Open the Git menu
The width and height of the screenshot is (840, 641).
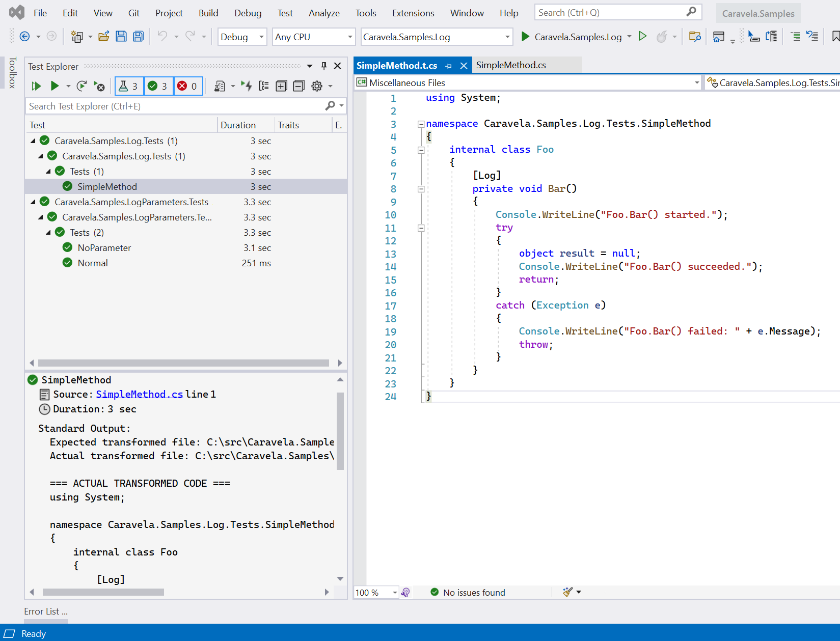point(134,13)
